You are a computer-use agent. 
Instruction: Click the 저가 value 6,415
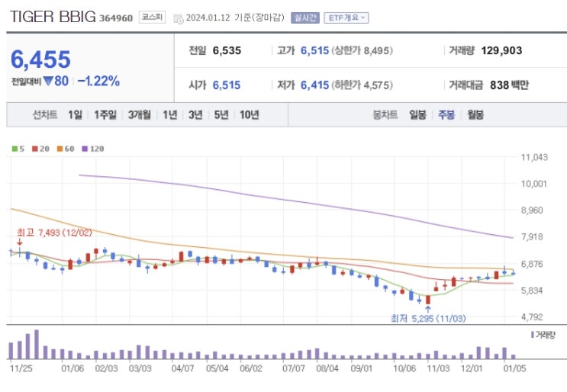point(315,85)
